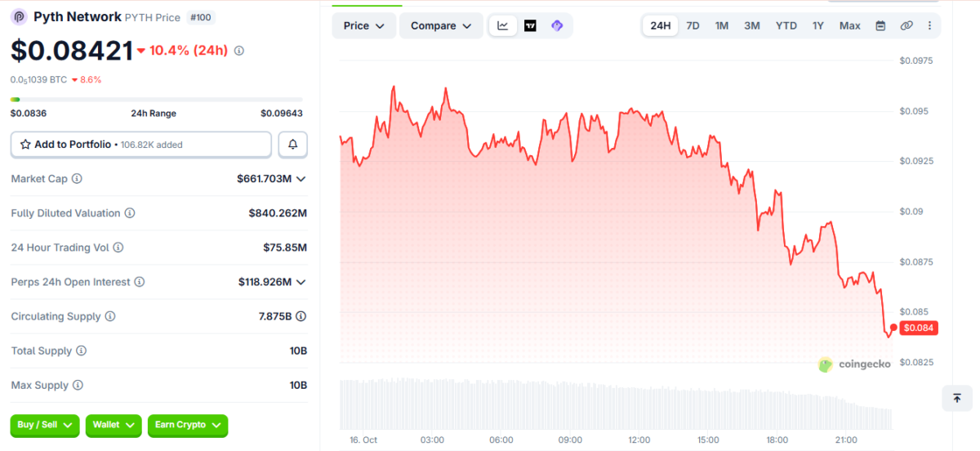Click the 0.0₅1039 BTC price text
This screenshot has height=451, width=980.
tap(38, 80)
